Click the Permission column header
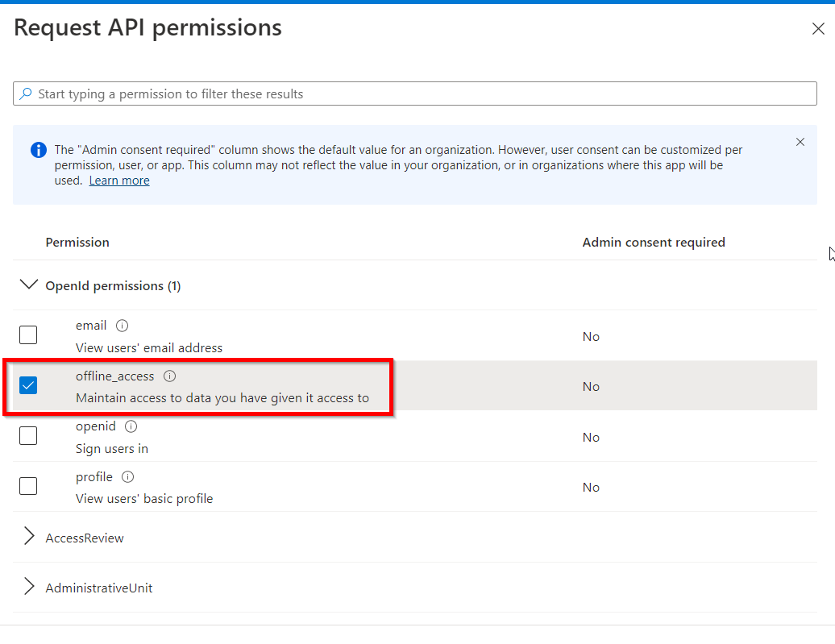 77,242
